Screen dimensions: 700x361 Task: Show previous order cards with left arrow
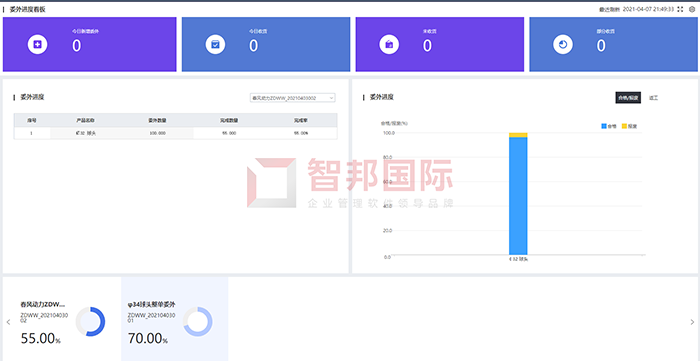pyautogui.click(x=8, y=322)
